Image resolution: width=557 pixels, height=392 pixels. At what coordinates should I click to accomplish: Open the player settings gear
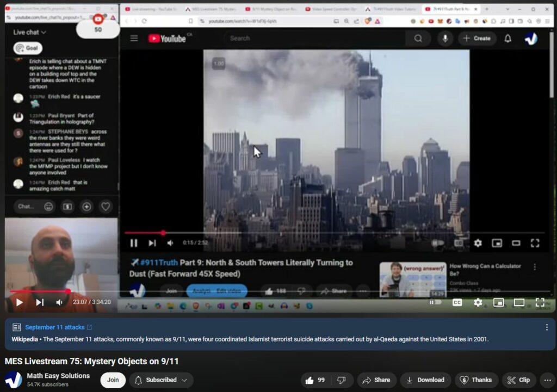pos(478,302)
